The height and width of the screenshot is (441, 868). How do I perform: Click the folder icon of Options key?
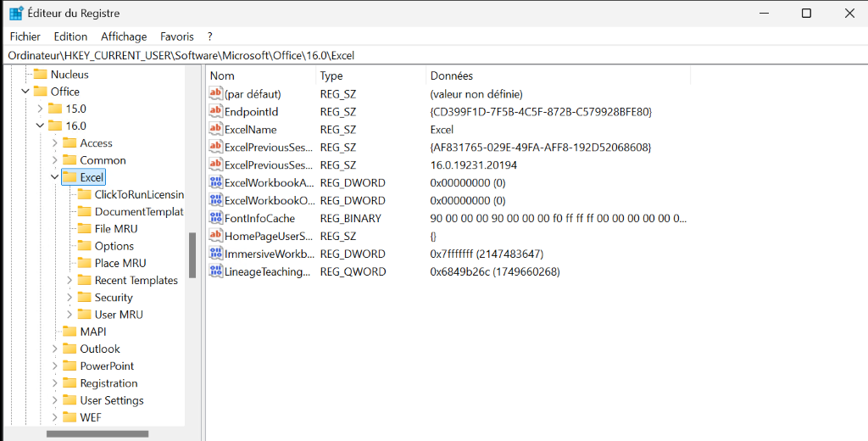point(85,245)
